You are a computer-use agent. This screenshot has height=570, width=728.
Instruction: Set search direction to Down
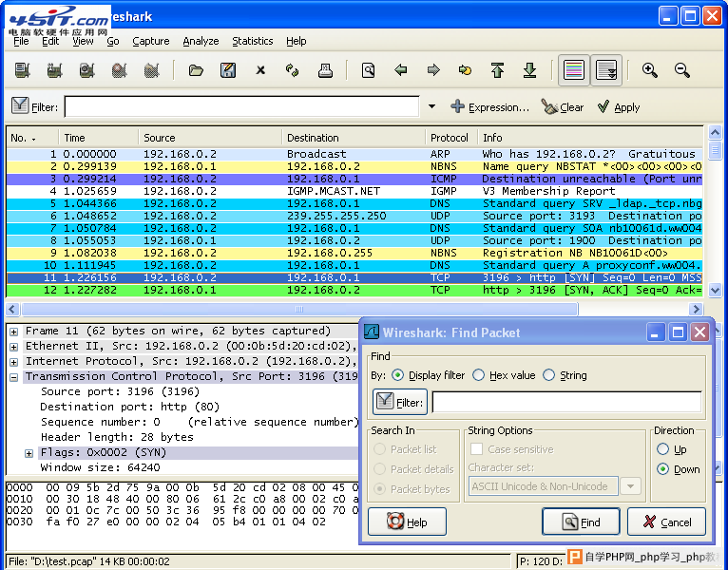pos(663,468)
